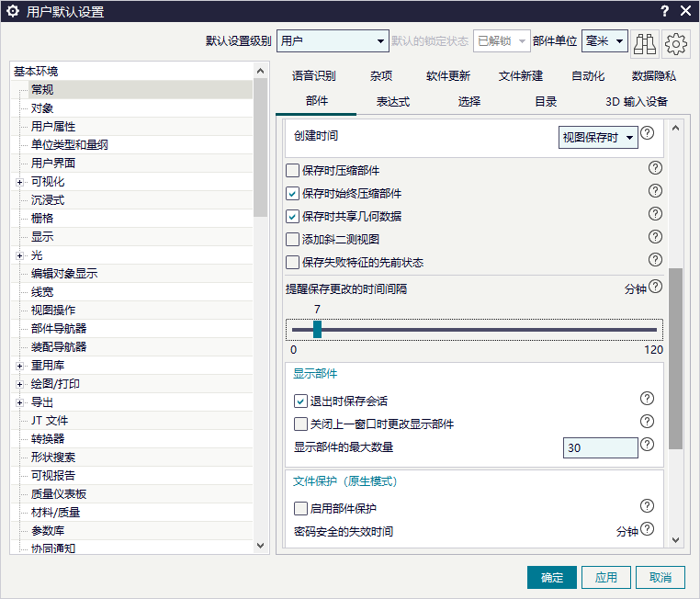Check 关闭上一窗口时更改显示部件
This screenshot has height=599, width=700.
pos(300,424)
